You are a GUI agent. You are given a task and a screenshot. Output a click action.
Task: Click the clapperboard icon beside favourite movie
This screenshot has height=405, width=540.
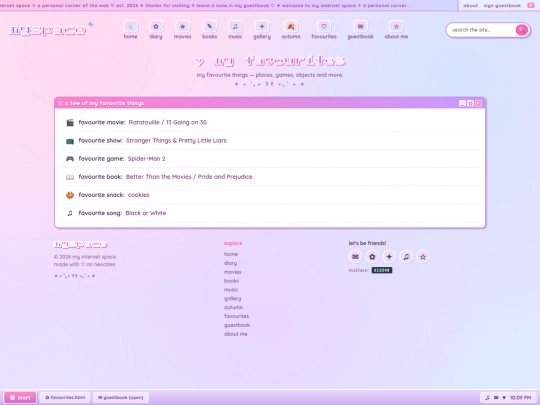click(70, 122)
